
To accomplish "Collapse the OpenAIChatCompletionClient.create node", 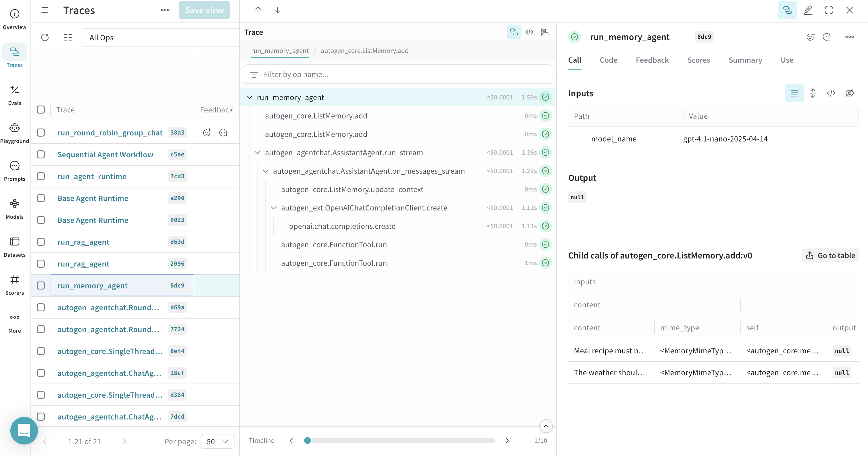I will coord(274,208).
